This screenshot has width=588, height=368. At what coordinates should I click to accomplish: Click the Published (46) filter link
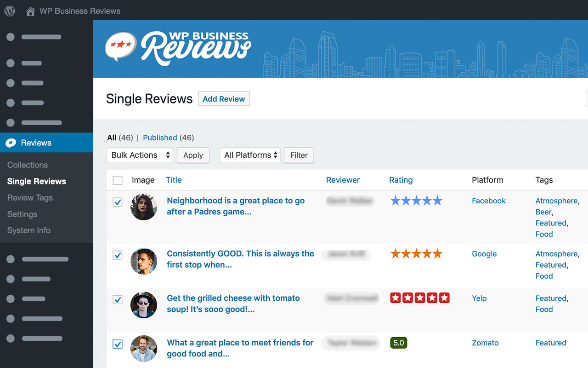click(x=160, y=138)
